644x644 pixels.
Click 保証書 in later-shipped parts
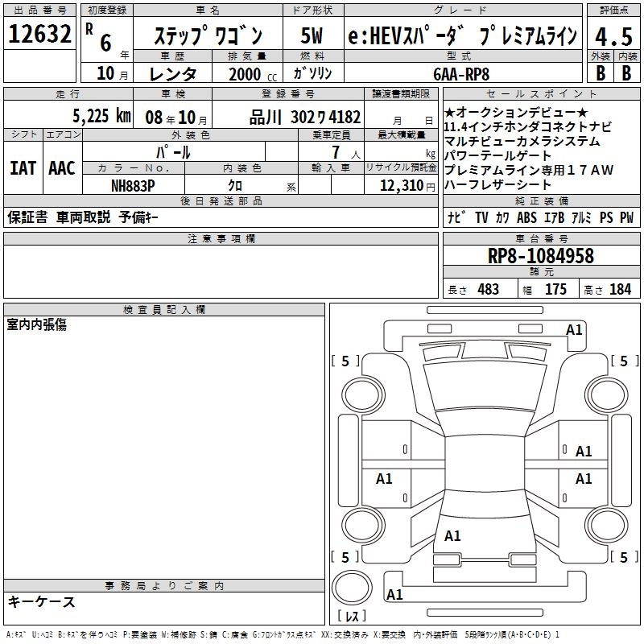(x=27, y=217)
